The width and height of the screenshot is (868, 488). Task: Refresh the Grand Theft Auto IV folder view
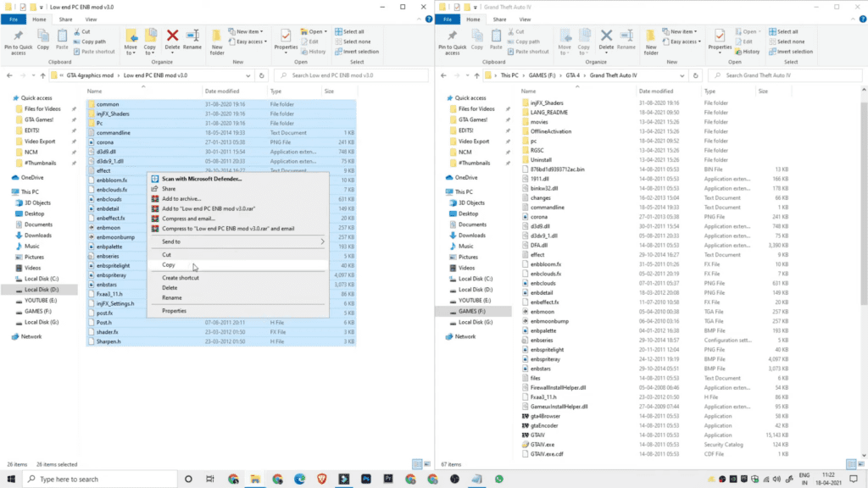(x=695, y=75)
